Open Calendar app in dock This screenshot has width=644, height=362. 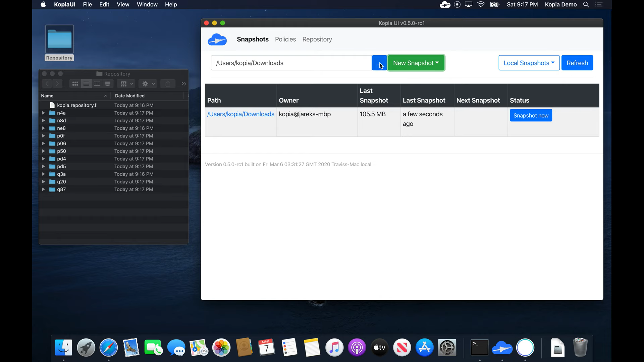pyautogui.click(x=267, y=348)
